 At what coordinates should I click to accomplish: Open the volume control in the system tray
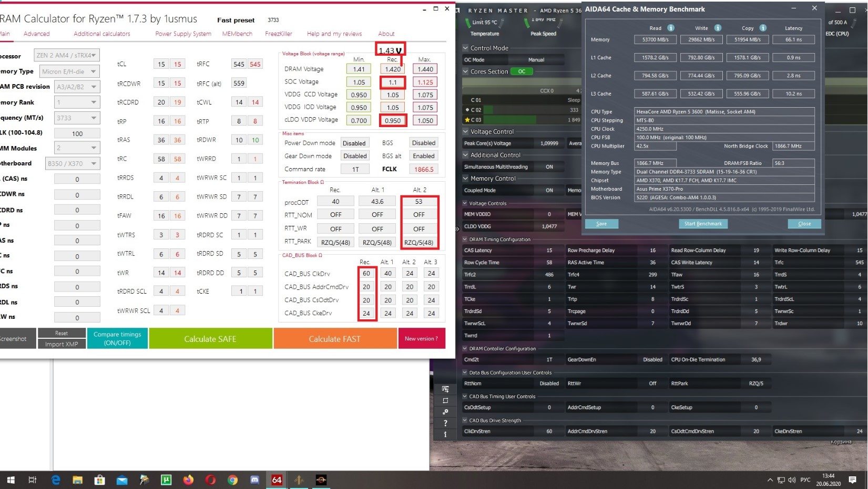[792, 480]
